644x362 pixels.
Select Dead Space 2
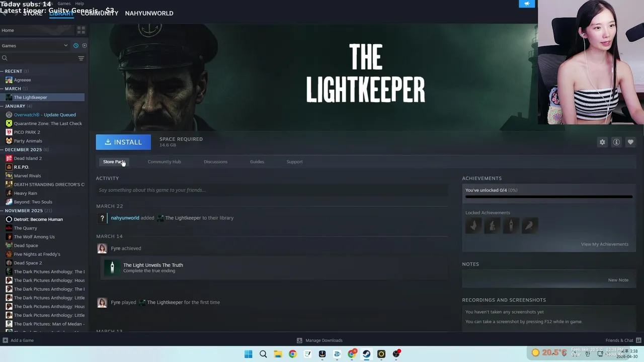pos(28,263)
